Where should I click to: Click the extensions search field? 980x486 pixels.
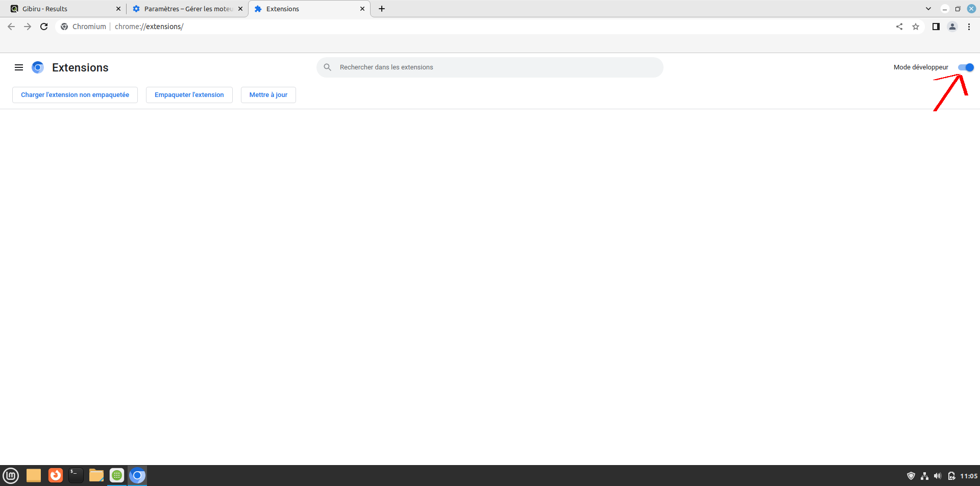490,67
